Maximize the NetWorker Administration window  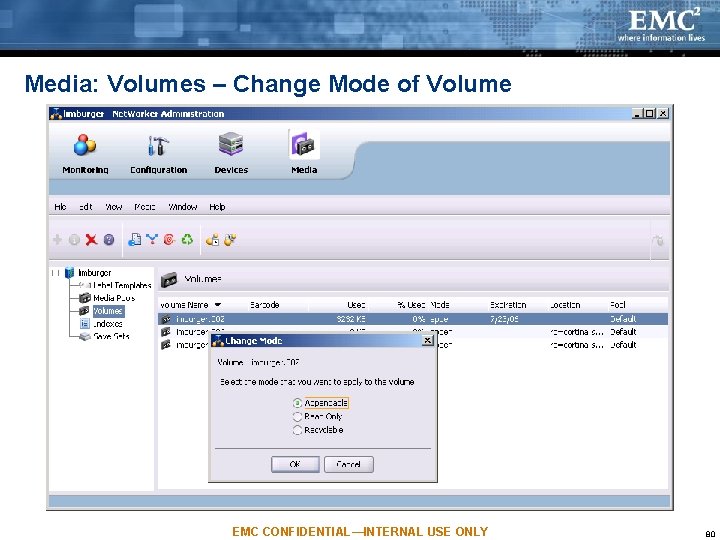(x=649, y=113)
